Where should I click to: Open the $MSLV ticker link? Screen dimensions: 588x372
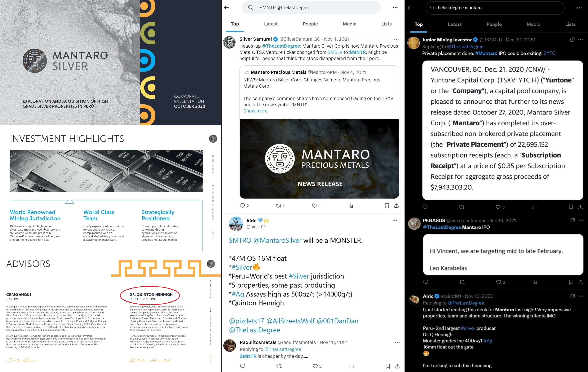tap(335, 52)
